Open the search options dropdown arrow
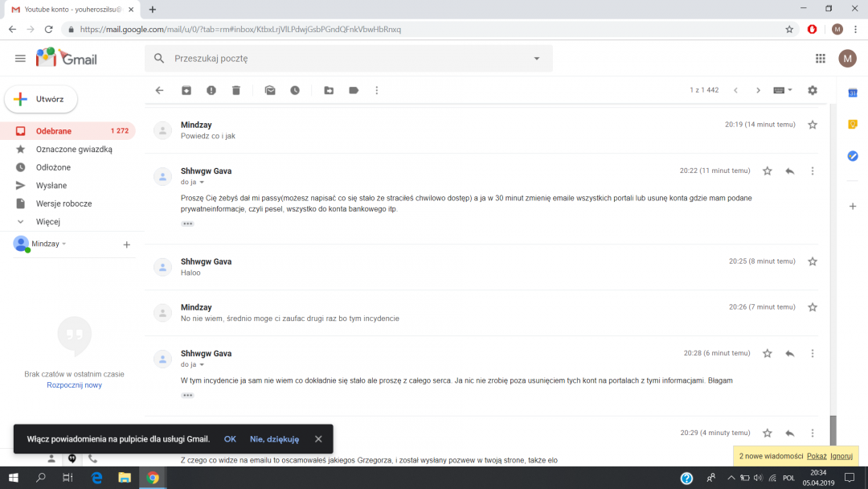This screenshot has width=868, height=489. tap(537, 59)
